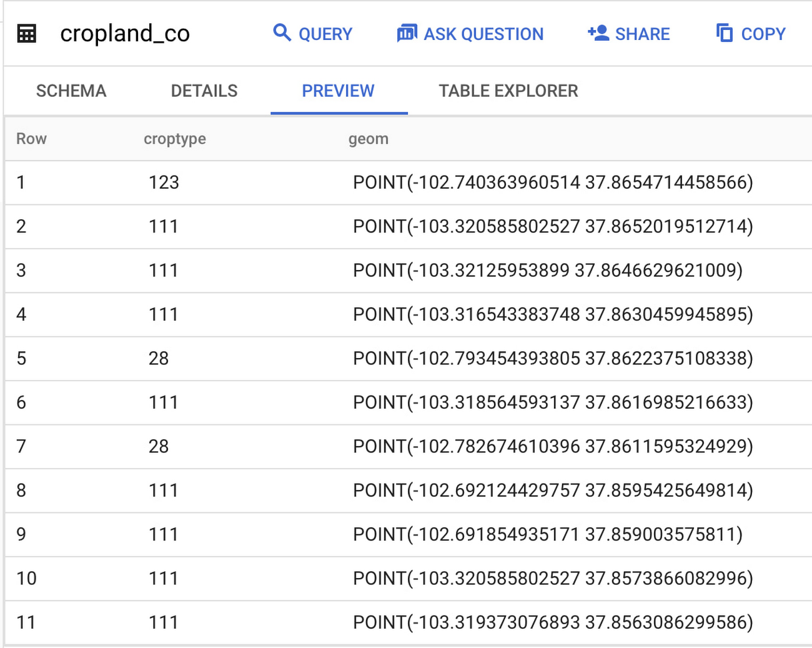
Task: Select croptype 111 in row 11
Action: coord(164,623)
